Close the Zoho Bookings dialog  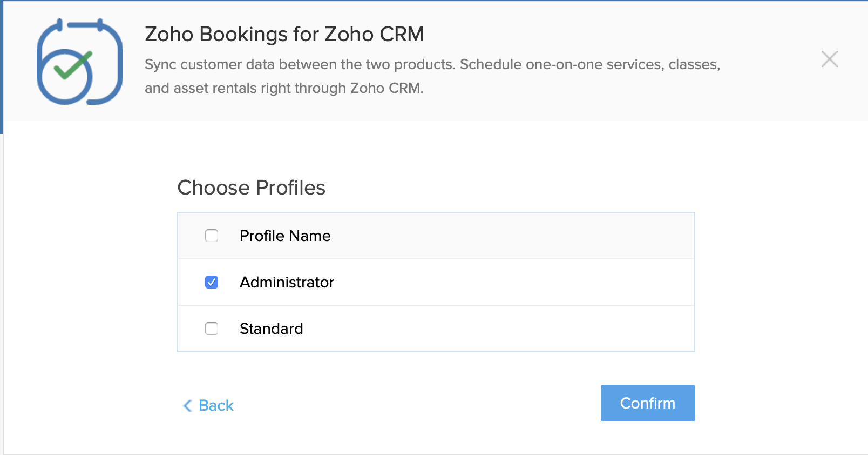(x=829, y=59)
